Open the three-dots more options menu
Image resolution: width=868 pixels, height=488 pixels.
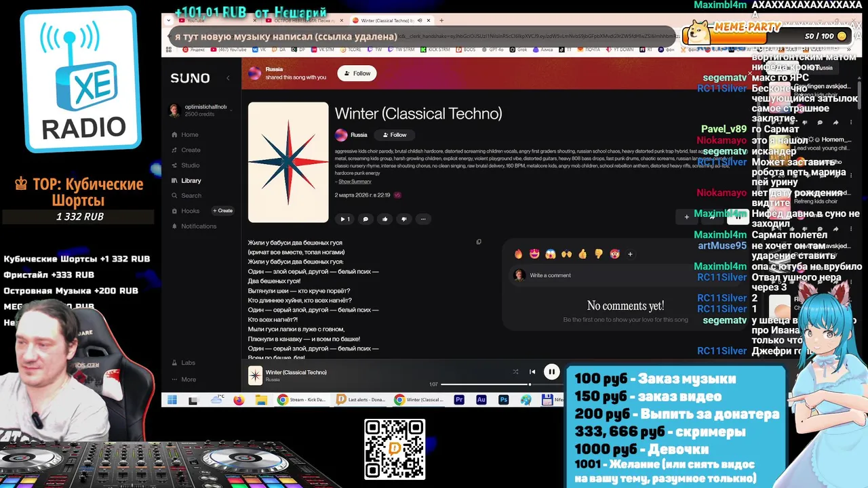coord(423,219)
